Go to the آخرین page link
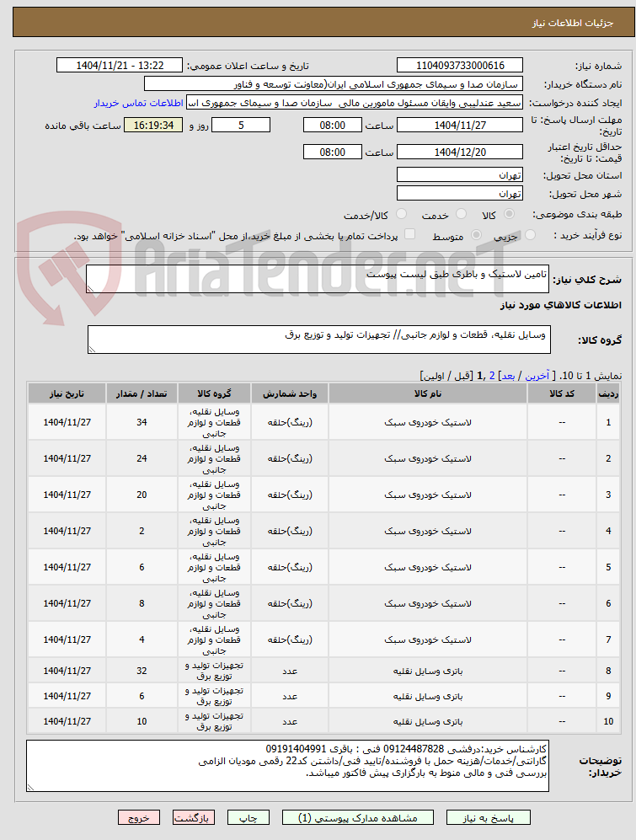 pos(537,376)
